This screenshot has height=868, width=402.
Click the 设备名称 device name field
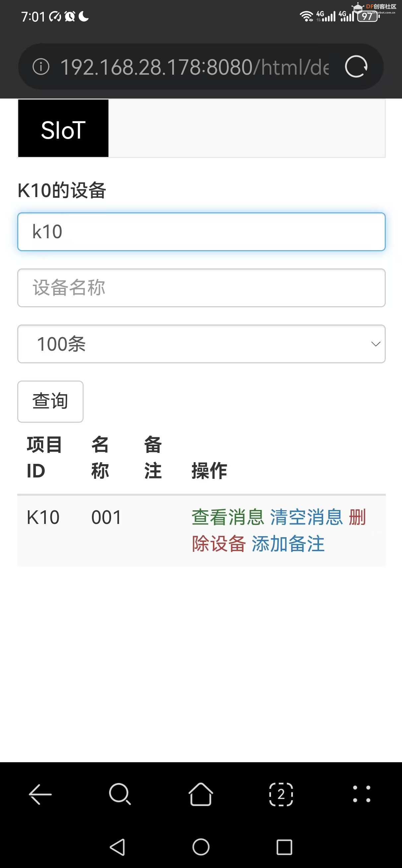click(201, 288)
